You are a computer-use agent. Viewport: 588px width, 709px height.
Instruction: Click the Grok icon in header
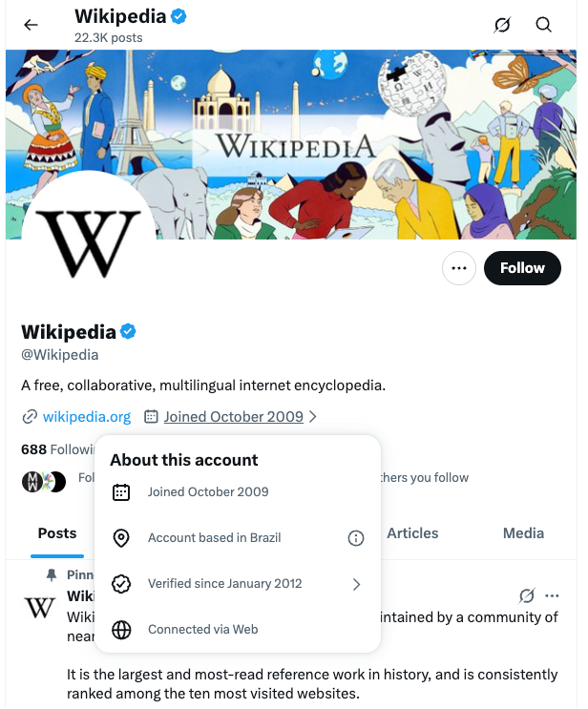[502, 25]
